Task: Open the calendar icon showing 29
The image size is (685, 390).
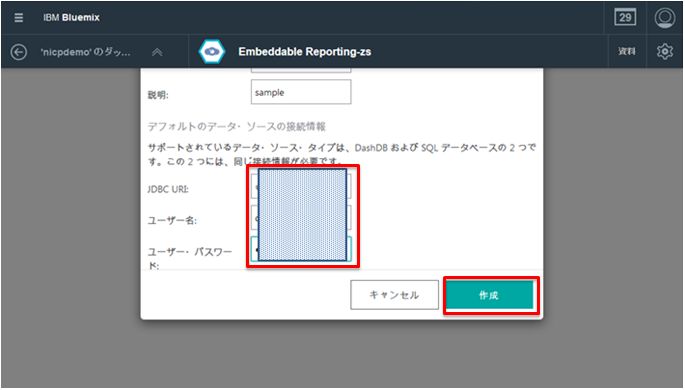Action: [625, 18]
